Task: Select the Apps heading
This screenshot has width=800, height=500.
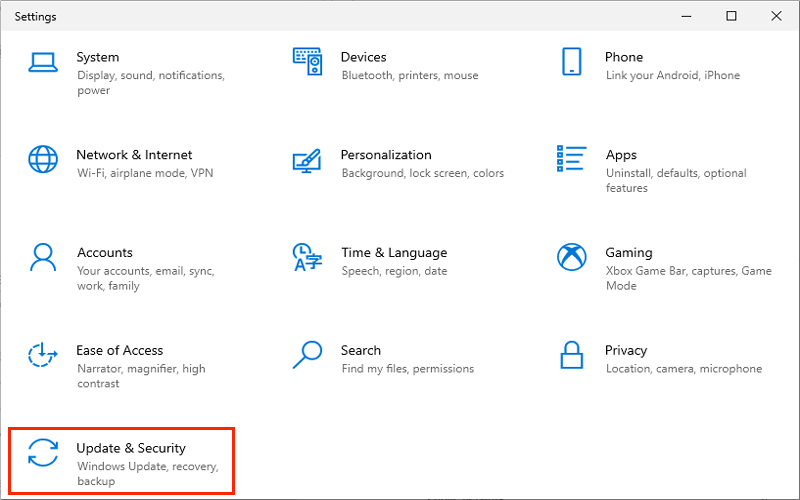Action: pos(621,155)
